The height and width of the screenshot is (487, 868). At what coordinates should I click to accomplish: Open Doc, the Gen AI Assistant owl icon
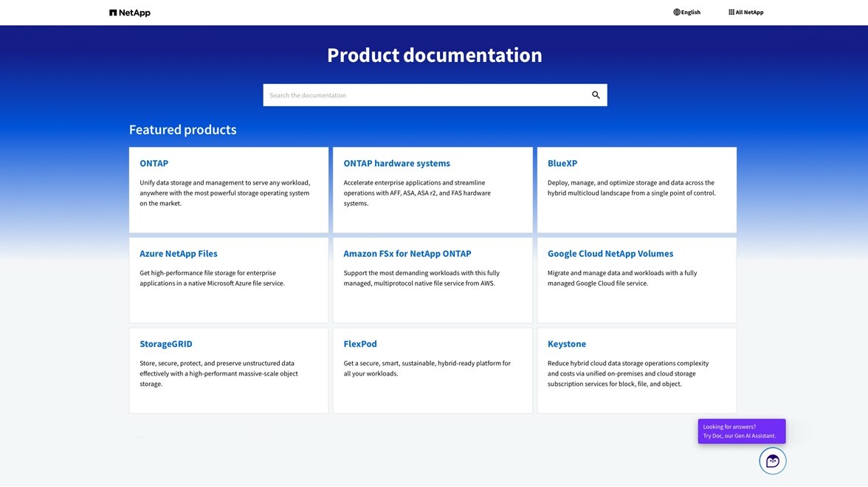click(772, 460)
